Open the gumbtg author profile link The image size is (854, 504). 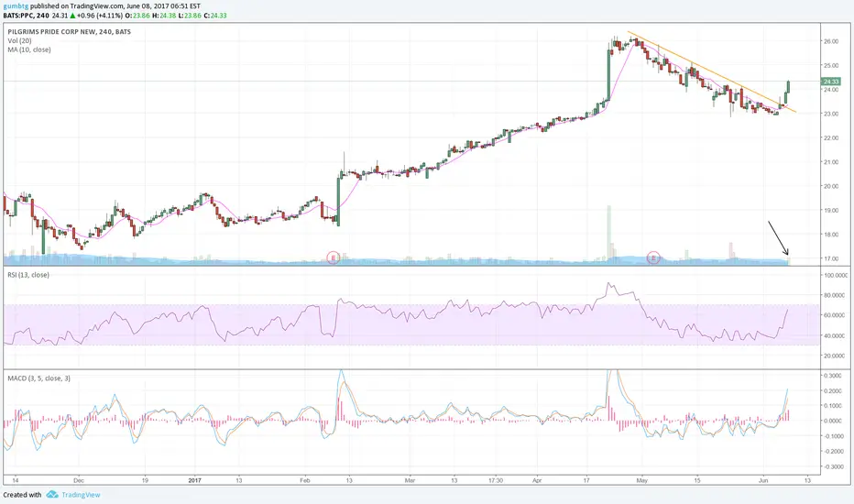[x=16, y=6]
